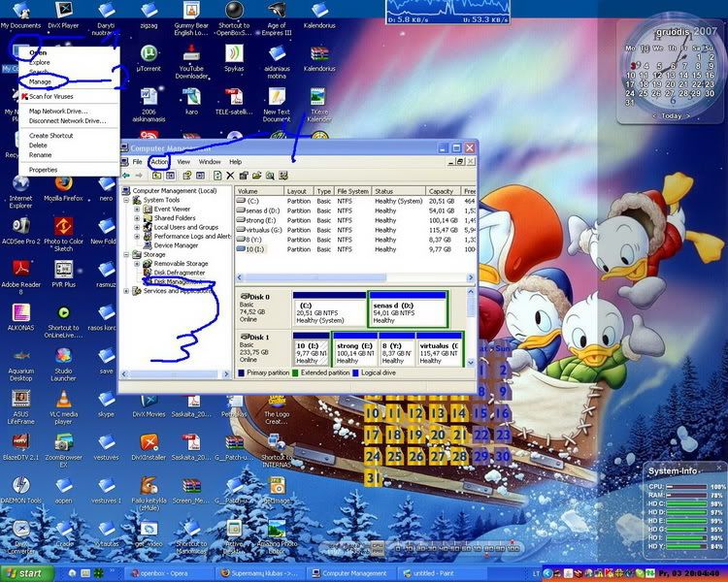The height and width of the screenshot is (582, 728).
Task: Click the Open folder toolbar icon
Action: tap(257, 176)
